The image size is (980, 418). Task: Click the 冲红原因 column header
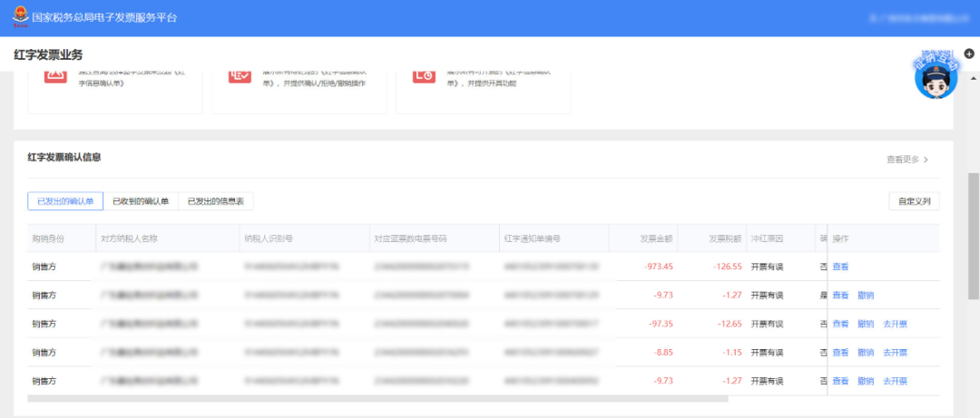780,238
